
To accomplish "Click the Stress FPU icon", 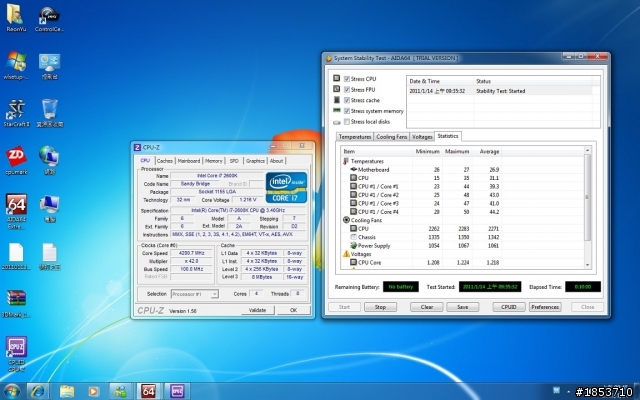I will pyautogui.click(x=336, y=89).
